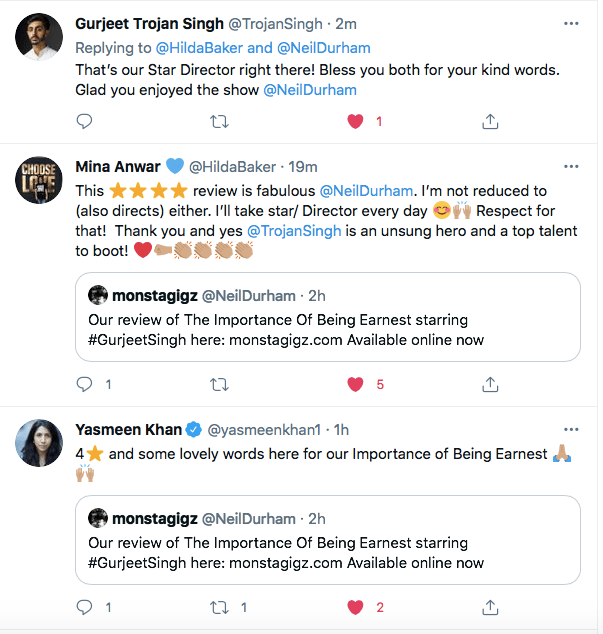Open more options menu on Mina Anwar's tweet

point(570,166)
